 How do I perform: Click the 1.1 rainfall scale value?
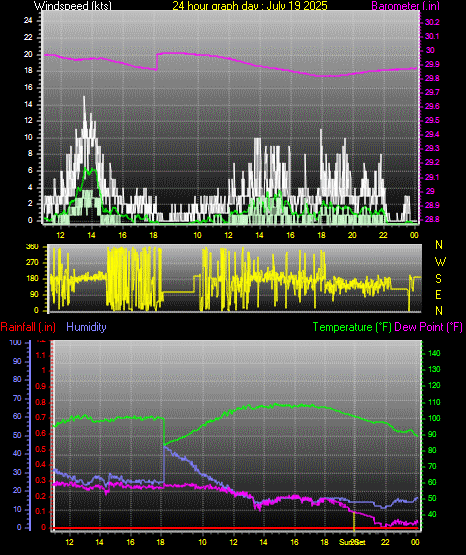coord(41,355)
